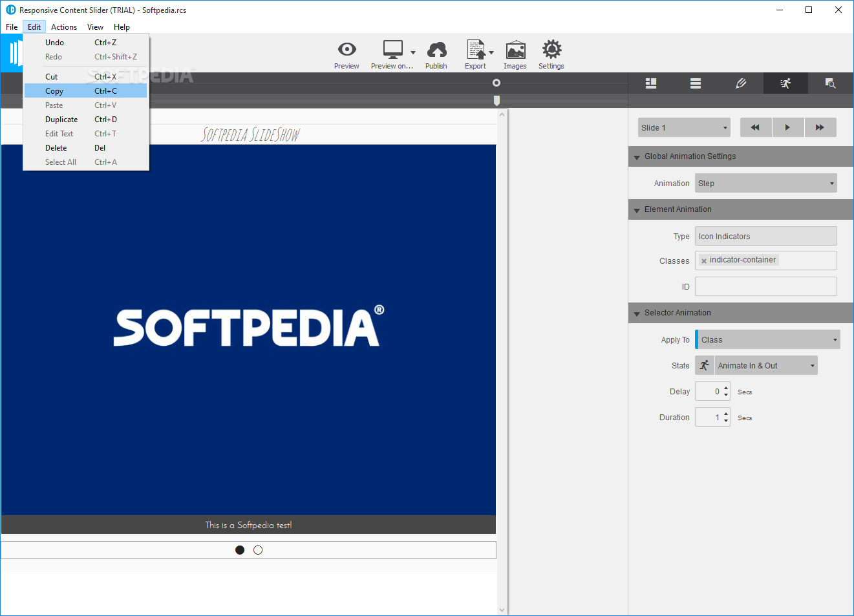The width and height of the screenshot is (854, 616).
Task: Open Settings gear in toolbar
Action: click(x=551, y=50)
